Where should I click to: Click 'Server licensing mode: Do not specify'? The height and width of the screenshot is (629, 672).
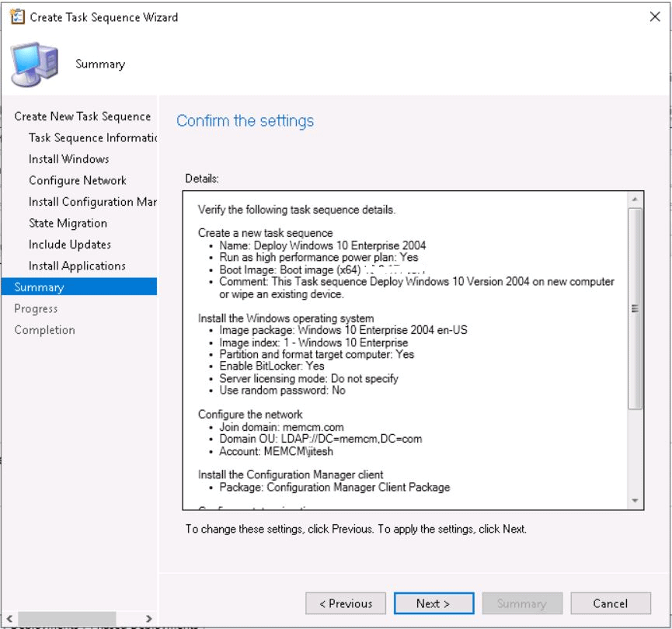[x=308, y=378]
